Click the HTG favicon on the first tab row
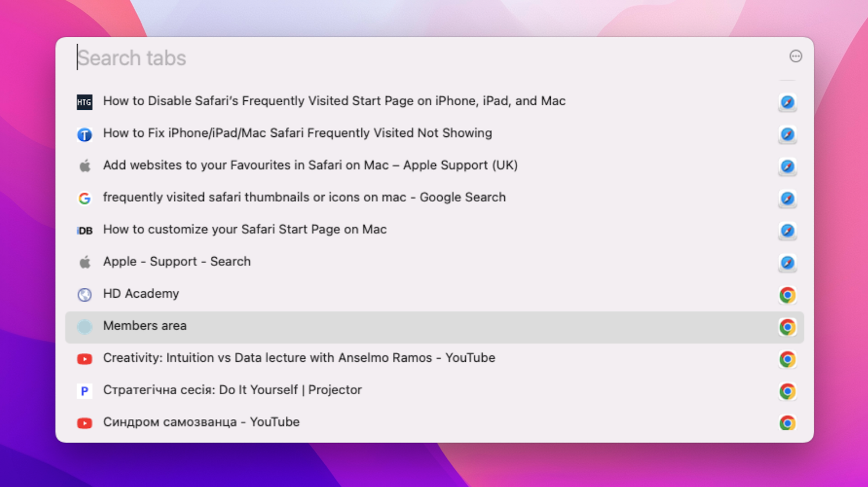The height and width of the screenshot is (487, 868). coord(85,102)
